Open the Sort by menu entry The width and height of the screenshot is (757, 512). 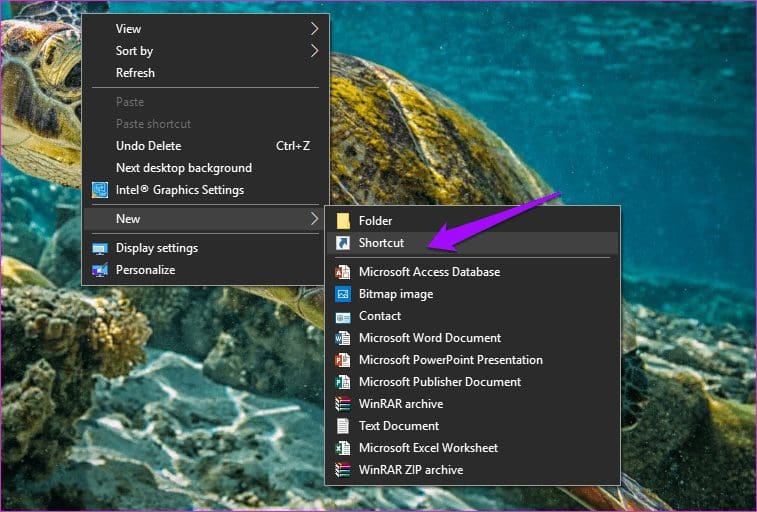pyautogui.click(x=206, y=51)
